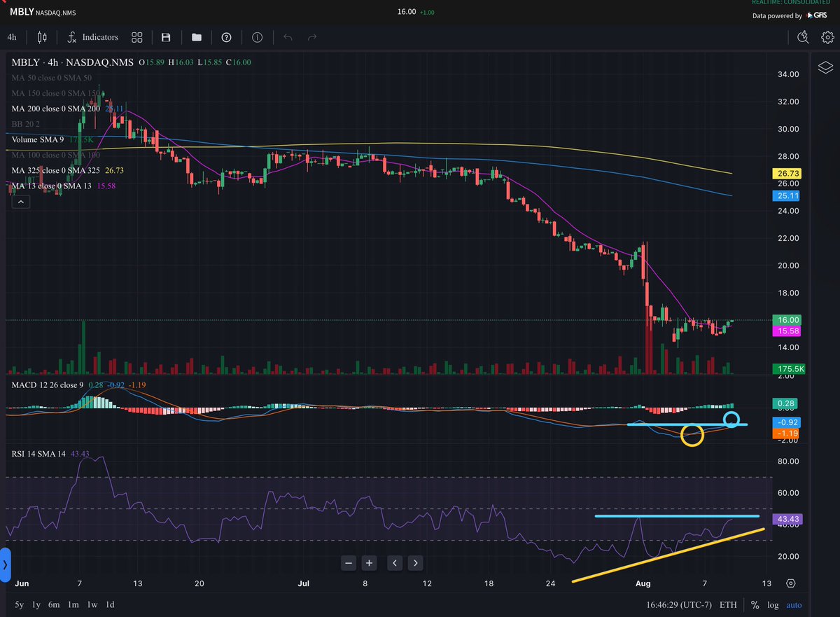Open the chart info icon
The width and height of the screenshot is (840, 617).
coord(257,37)
